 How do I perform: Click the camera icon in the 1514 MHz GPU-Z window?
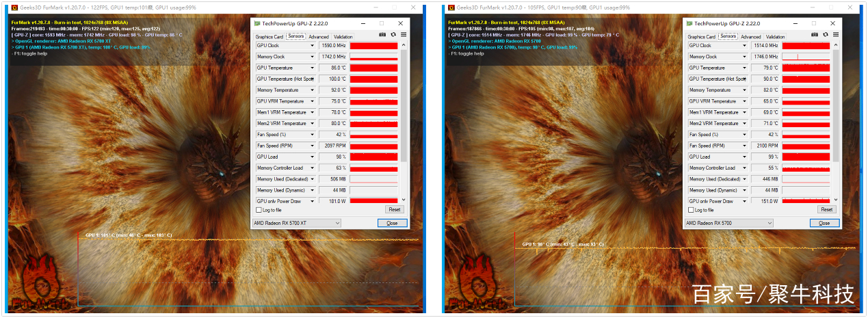tap(815, 34)
